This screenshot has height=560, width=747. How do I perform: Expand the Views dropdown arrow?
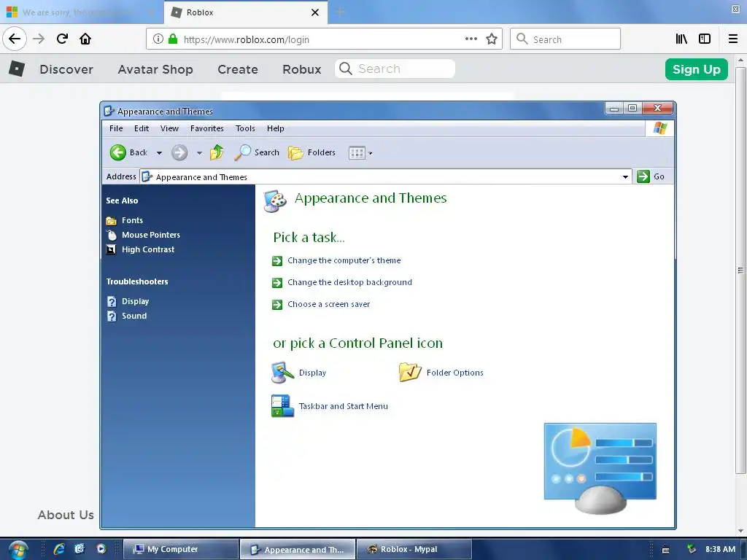click(x=370, y=153)
